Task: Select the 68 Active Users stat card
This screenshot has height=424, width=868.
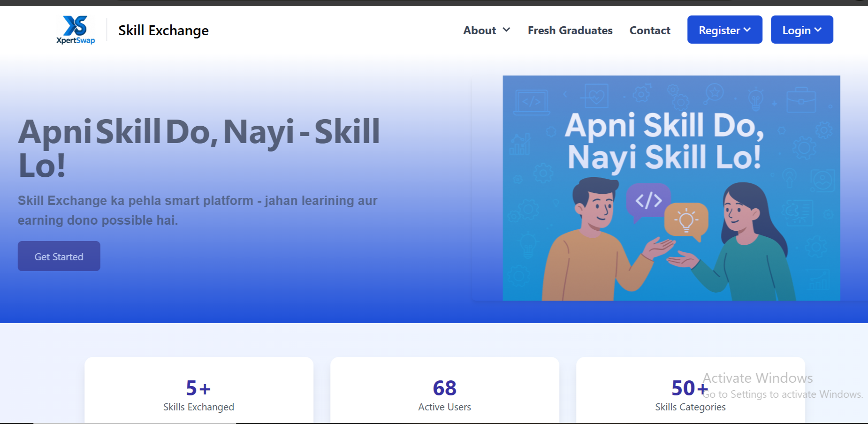Action: coord(444,394)
